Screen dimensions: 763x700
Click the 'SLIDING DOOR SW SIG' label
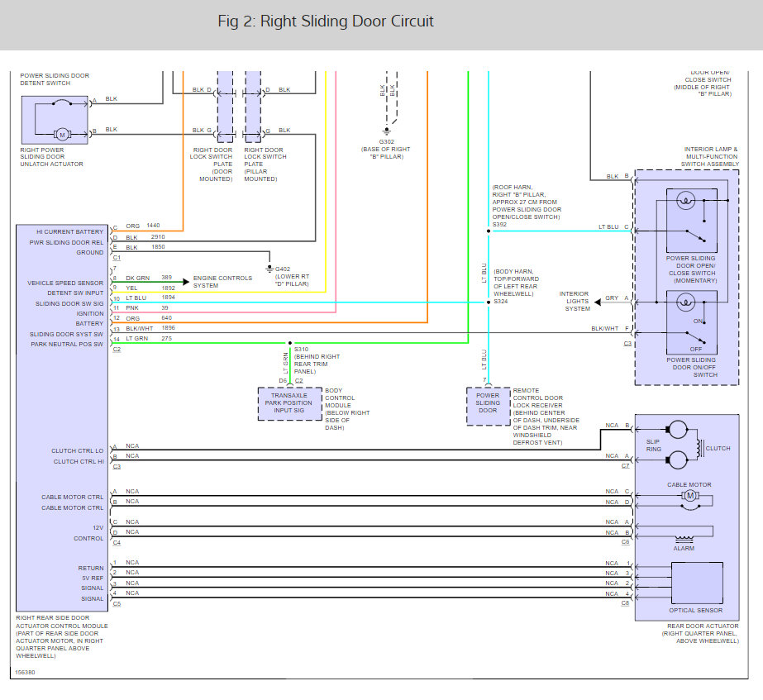(69, 303)
